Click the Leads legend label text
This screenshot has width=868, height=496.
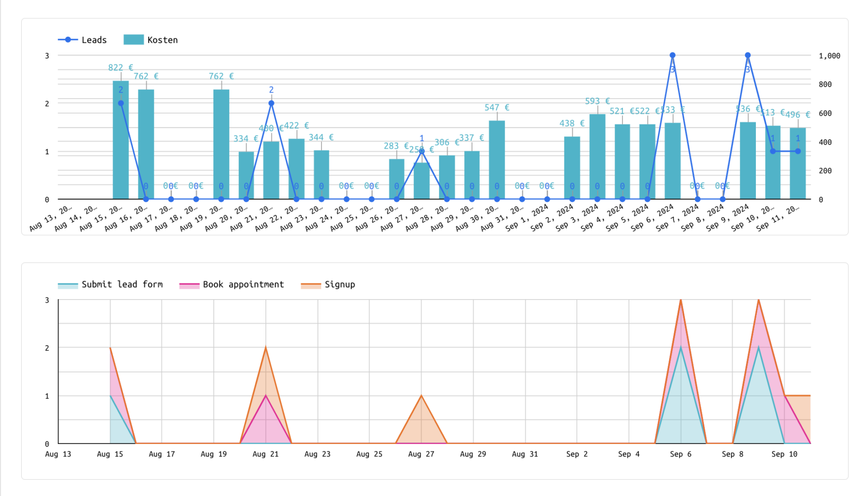(94, 40)
